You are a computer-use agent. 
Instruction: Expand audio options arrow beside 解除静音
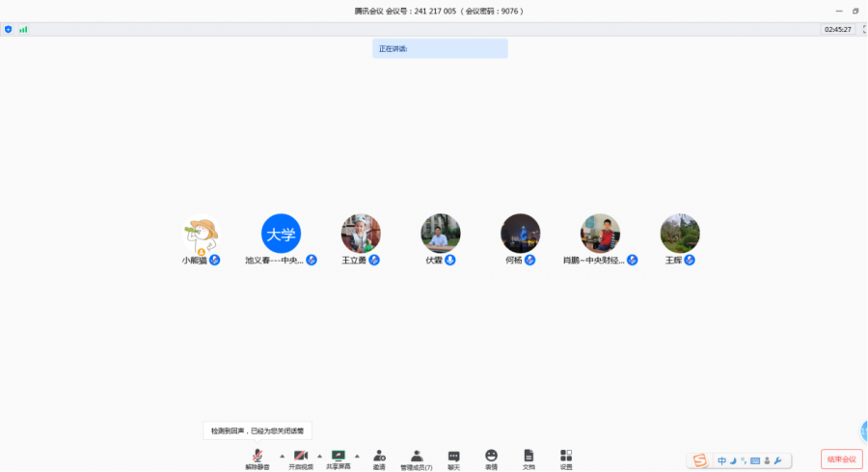pyautogui.click(x=282, y=456)
